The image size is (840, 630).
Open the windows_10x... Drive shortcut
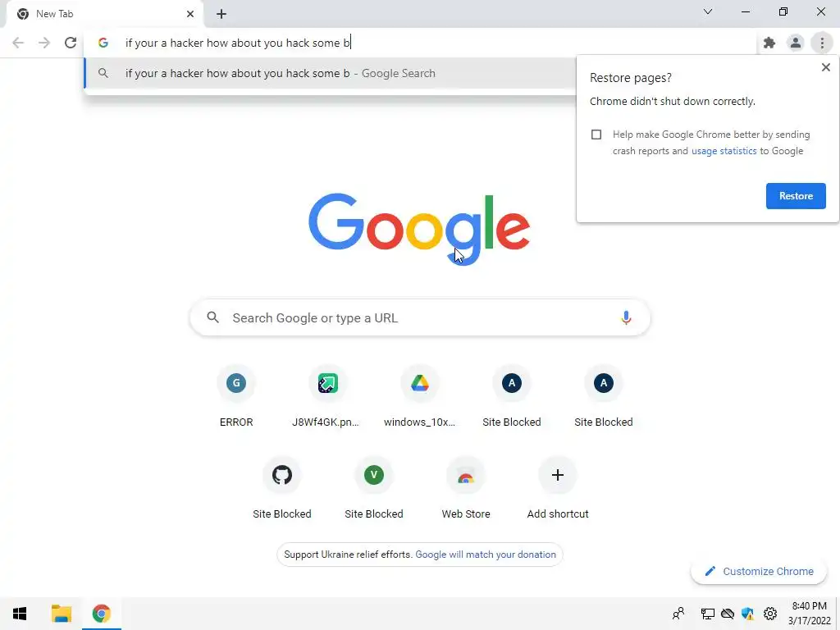point(419,396)
